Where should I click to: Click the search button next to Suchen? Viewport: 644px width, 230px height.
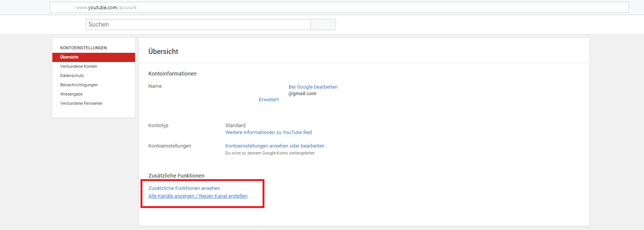[x=323, y=24]
